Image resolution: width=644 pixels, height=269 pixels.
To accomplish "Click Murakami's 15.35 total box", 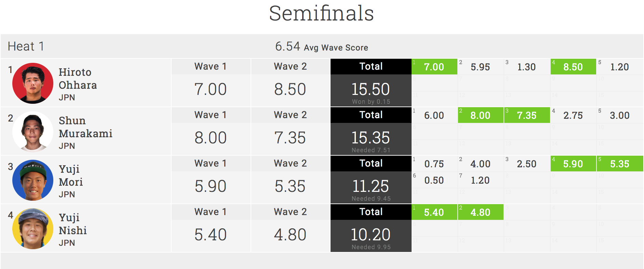I will click(x=371, y=138).
